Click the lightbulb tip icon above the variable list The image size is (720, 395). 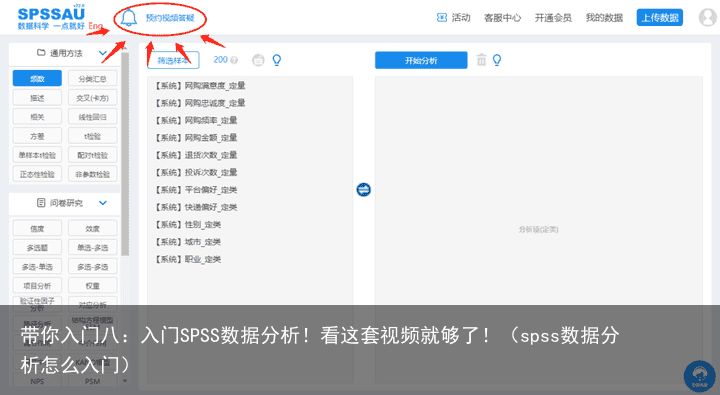pos(276,60)
